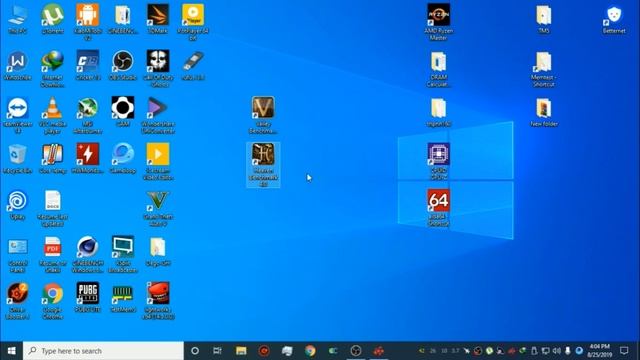Launch the NZXT CAM shortcut

click(x=123, y=112)
